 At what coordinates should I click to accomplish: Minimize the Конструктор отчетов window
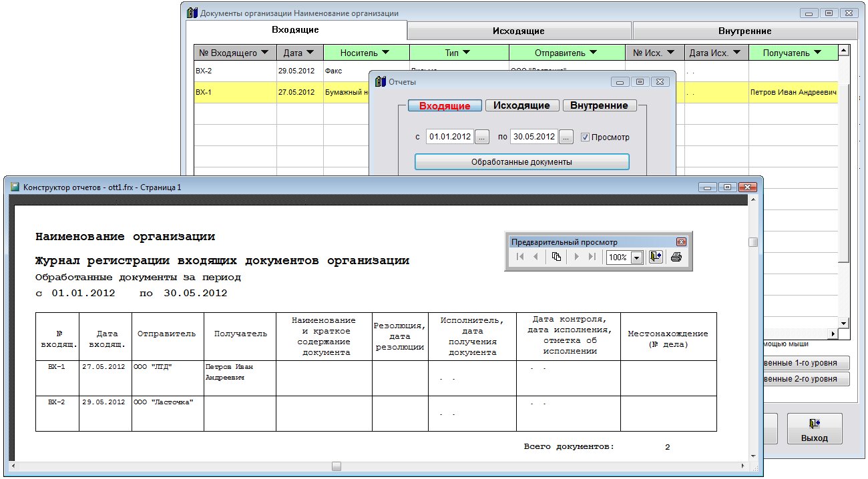click(708, 187)
